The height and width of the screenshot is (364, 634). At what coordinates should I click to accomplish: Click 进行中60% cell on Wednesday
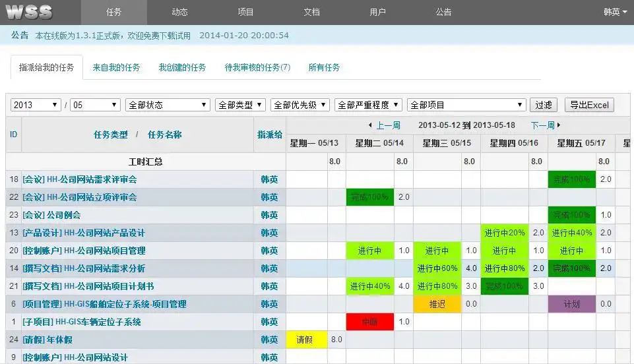pos(437,268)
